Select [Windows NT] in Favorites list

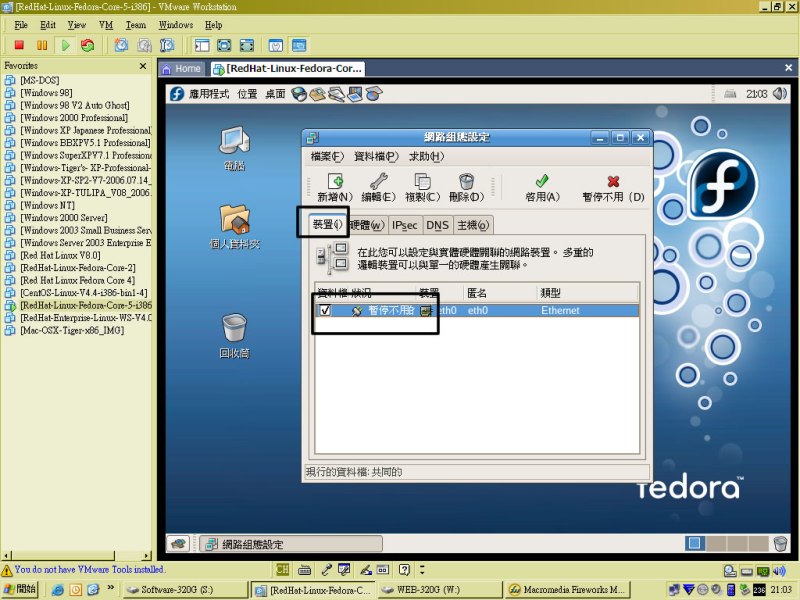(x=47, y=205)
